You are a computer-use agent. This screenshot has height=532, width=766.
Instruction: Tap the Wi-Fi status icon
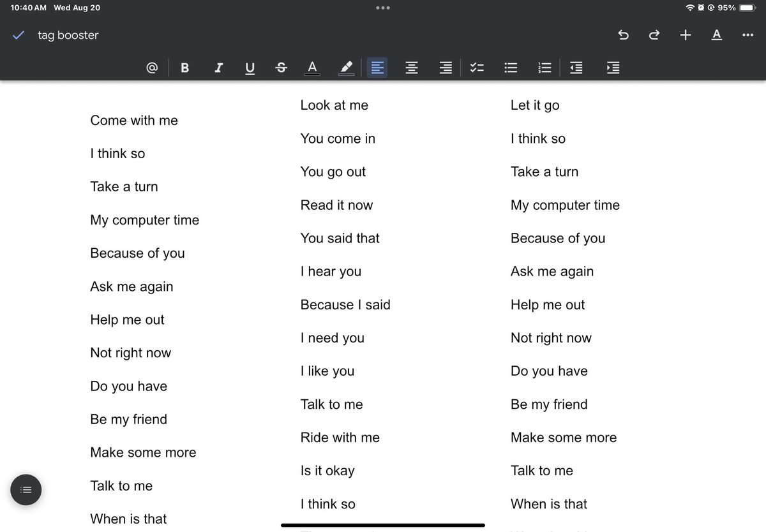coord(690,8)
